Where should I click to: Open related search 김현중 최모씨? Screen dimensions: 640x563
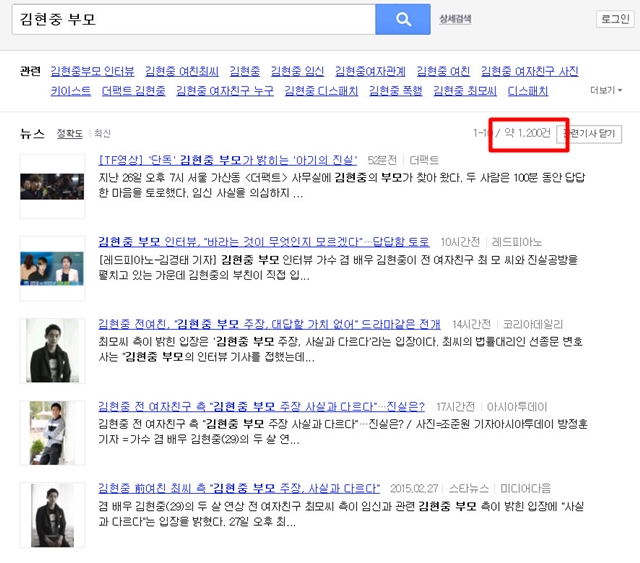[x=465, y=91]
